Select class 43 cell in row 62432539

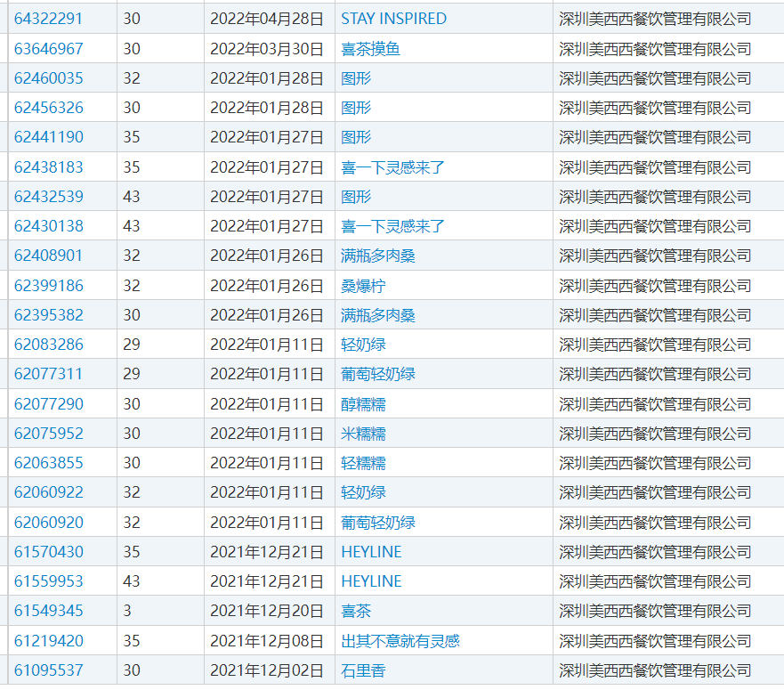[x=160, y=196]
